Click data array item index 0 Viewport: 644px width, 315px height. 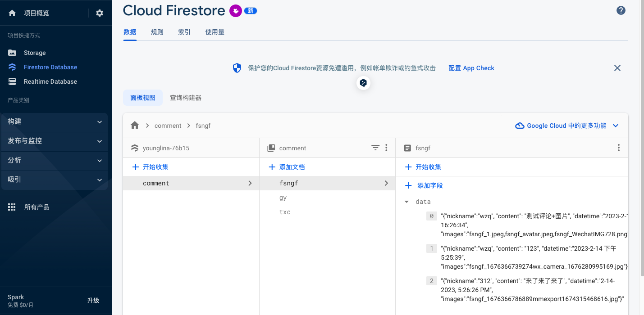pos(432,216)
